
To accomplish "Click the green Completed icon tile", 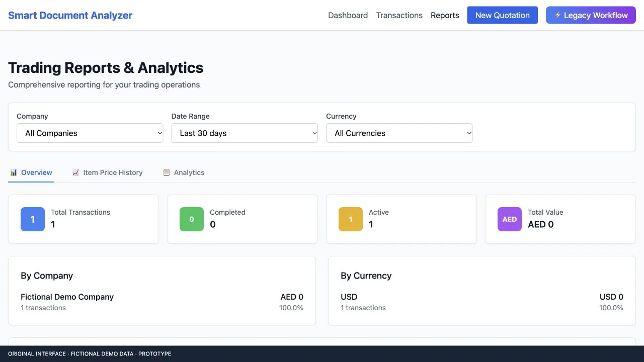I will (x=192, y=219).
